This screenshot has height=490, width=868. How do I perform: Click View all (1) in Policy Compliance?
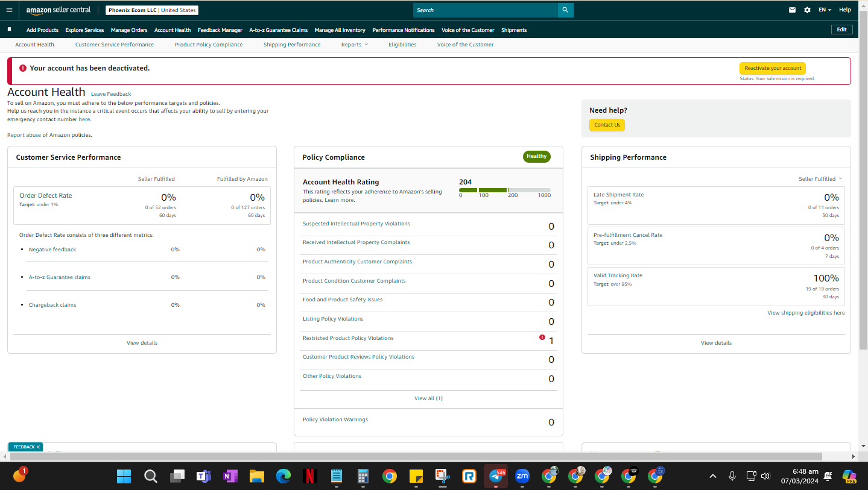428,398
